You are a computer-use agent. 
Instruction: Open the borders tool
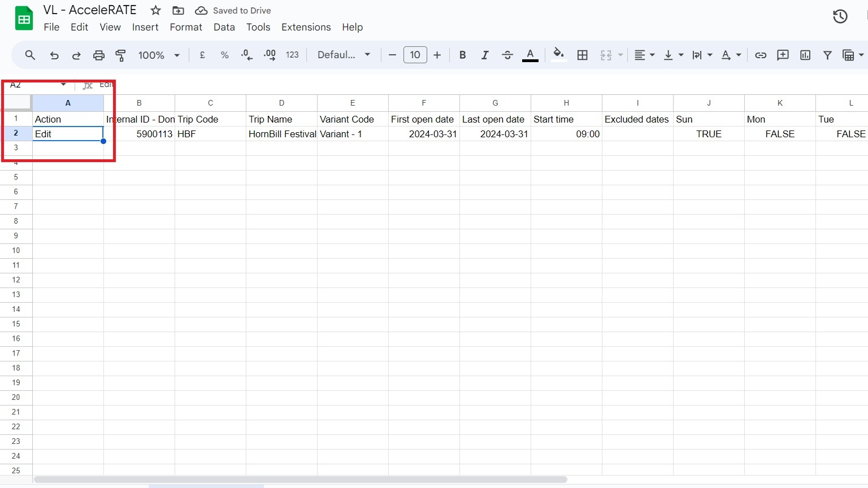click(582, 55)
